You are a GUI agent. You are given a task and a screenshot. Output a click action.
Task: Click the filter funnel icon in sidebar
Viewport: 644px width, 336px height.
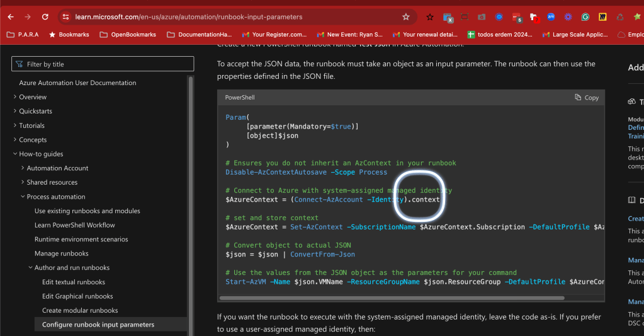point(19,64)
